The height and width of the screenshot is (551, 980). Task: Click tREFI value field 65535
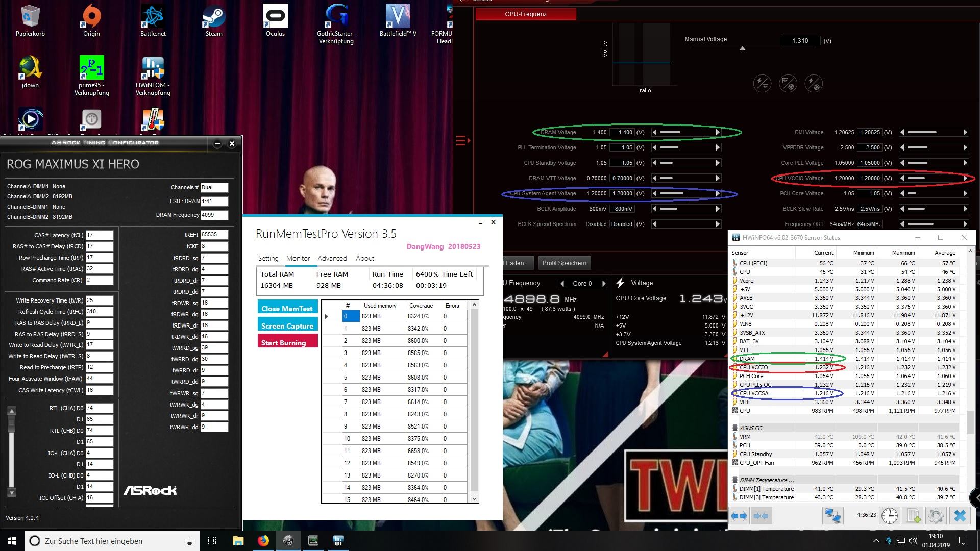tap(214, 234)
